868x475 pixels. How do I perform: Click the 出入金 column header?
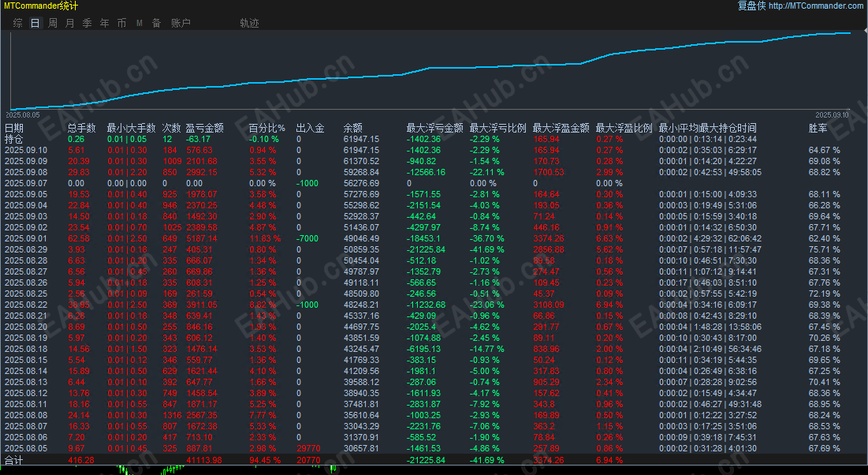click(x=310, y=128)
